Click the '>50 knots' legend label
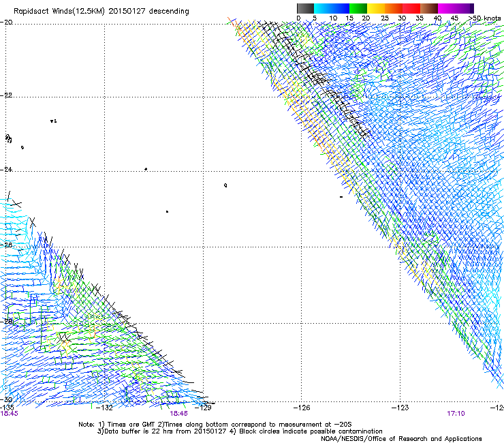 coord(485,18)
